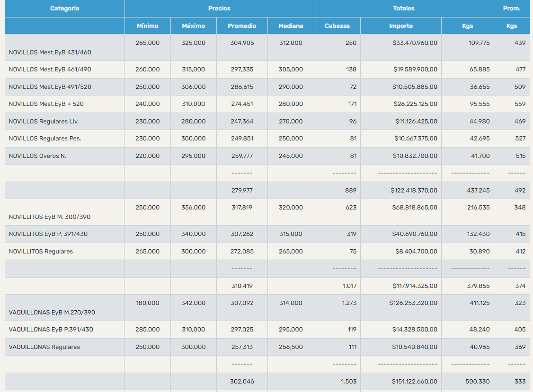Screen dimensions: 533x392
Task: Select the VAQUILLONAS Regulares category cell
Action: (44, 347)
